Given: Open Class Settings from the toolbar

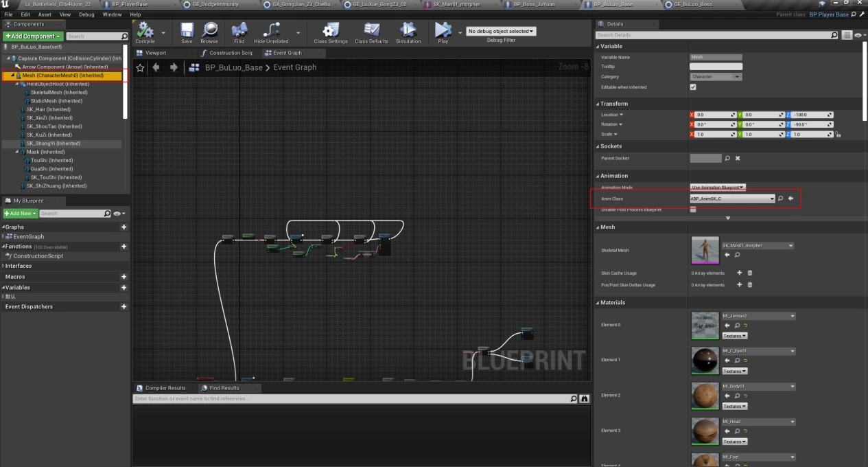Looking at the screenshot, I should [x=330, y=31].
